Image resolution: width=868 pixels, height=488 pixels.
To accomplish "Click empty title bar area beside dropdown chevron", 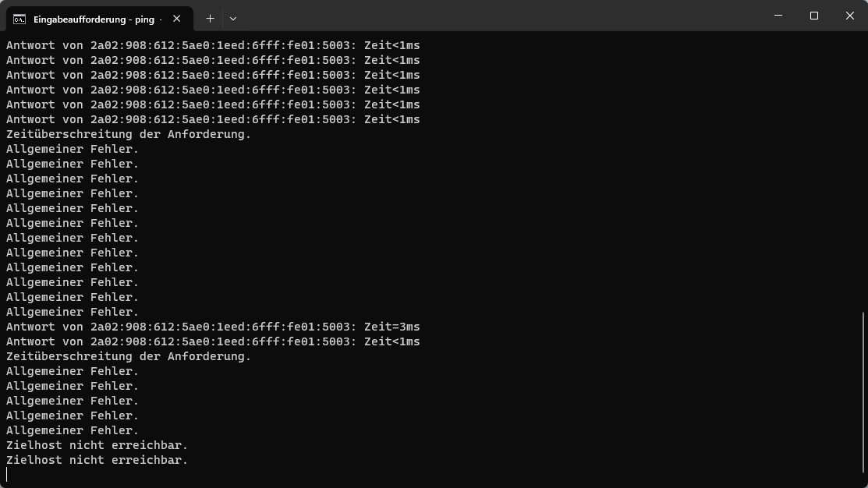I will 498,16.
